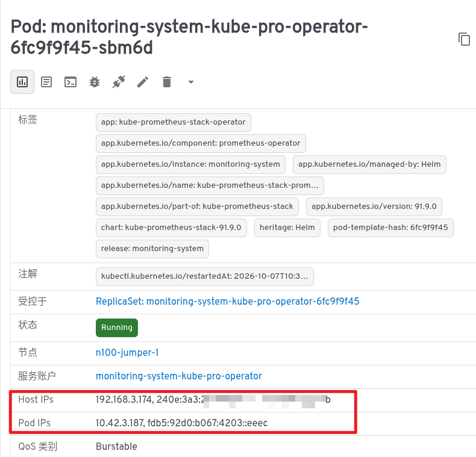This screenshot has height=457, width=476.
Task: Click the label pod-template-hash: 6fc9f9f45
Action: click(x=390, y=228)
